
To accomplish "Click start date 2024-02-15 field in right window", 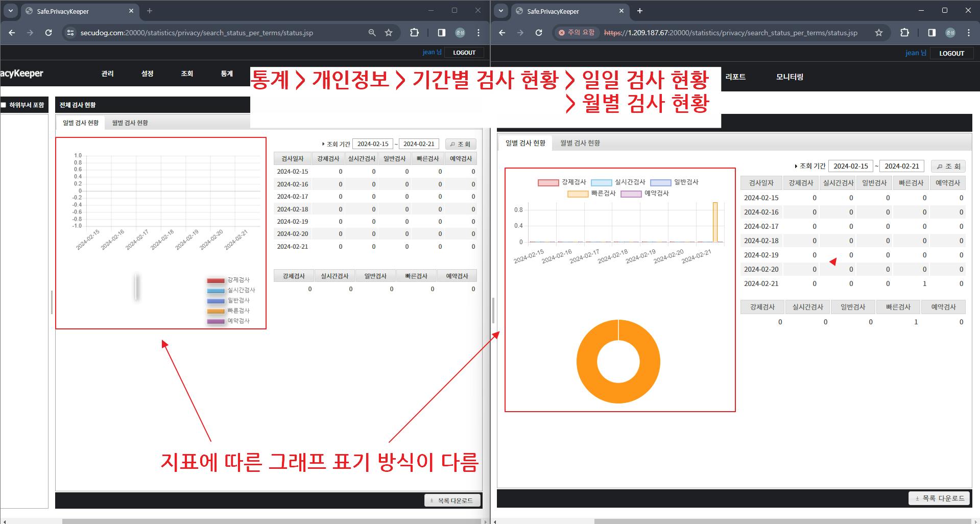I will pyautogui.click(x=851, y=166).
